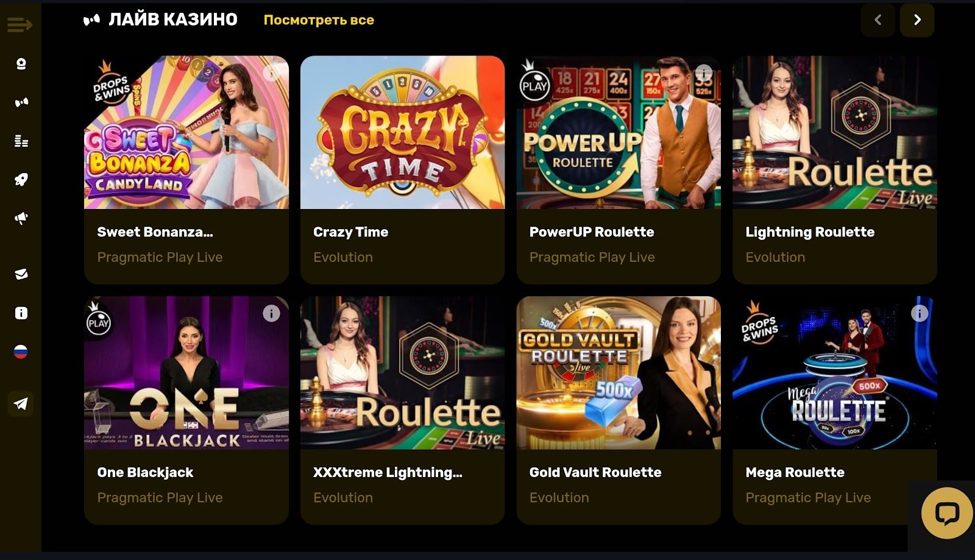Image resolution: width=975 pixels, height=560 pixels.
Task: Open the live casino sidebar icon
Action: click(21, 102)
